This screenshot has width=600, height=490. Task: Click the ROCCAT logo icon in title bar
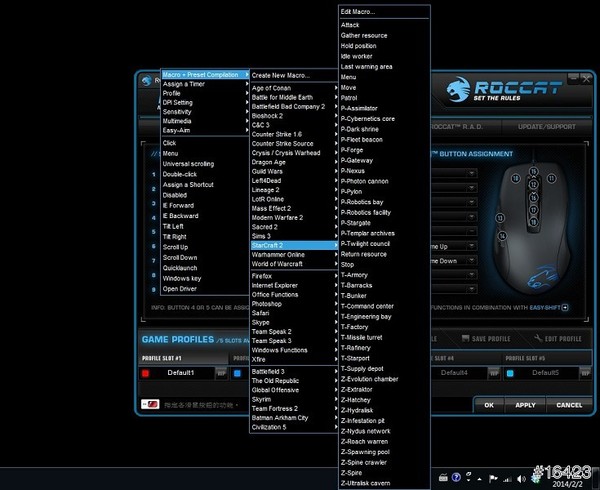tap(146, 81)
